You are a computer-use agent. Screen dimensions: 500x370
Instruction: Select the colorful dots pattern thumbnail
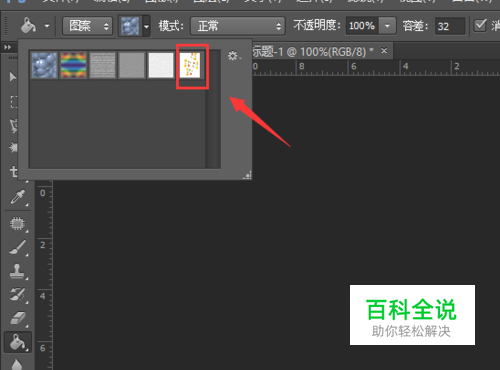point(190,65)
